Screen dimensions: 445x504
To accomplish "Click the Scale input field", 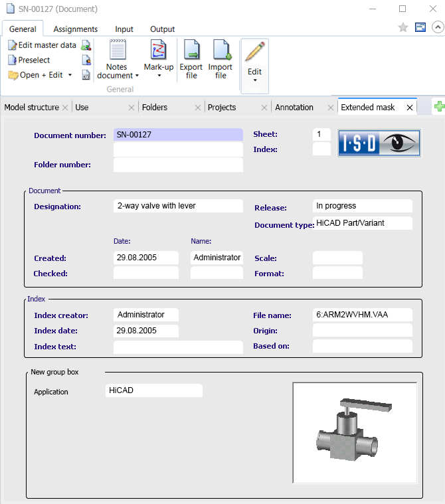I will coord(337,258).
